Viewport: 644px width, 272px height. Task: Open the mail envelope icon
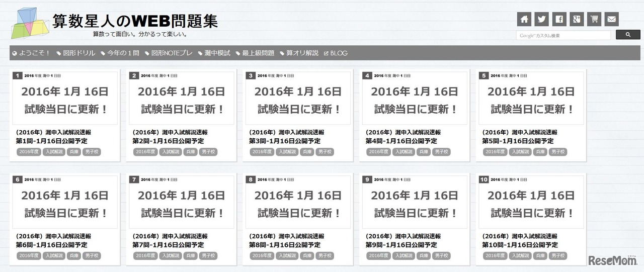pyautogui.click(x=612, y=19)
